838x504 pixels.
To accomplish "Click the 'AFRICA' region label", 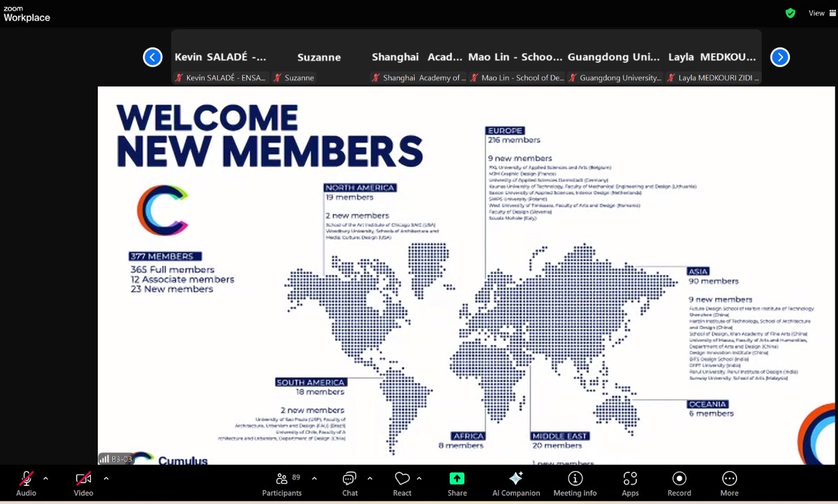I will [x=469, y=436].
